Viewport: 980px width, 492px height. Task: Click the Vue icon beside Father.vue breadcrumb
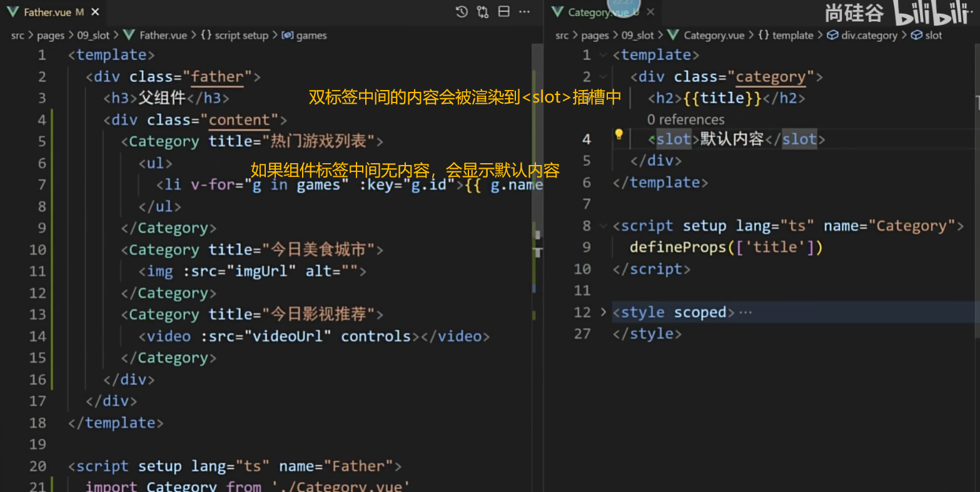129,35
